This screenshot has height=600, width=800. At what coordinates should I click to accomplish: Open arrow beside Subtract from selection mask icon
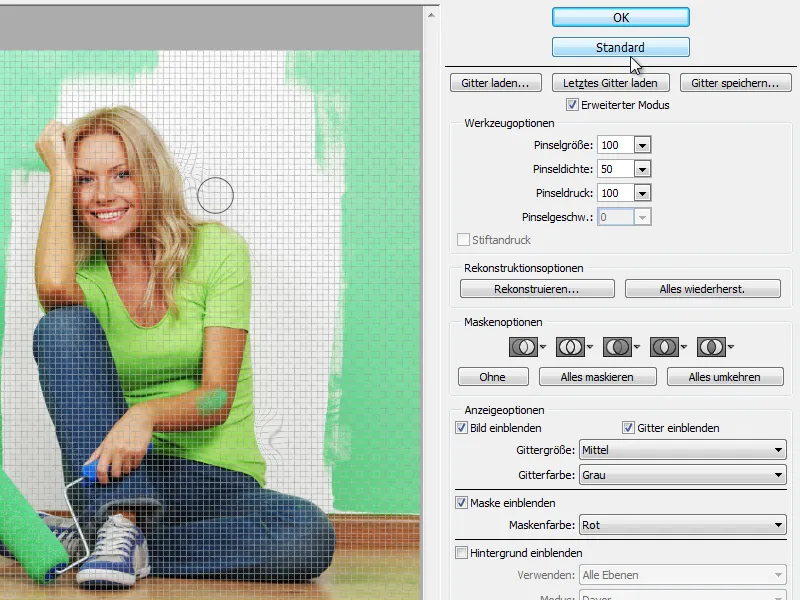pyautogui.click(x=637, y=347)
